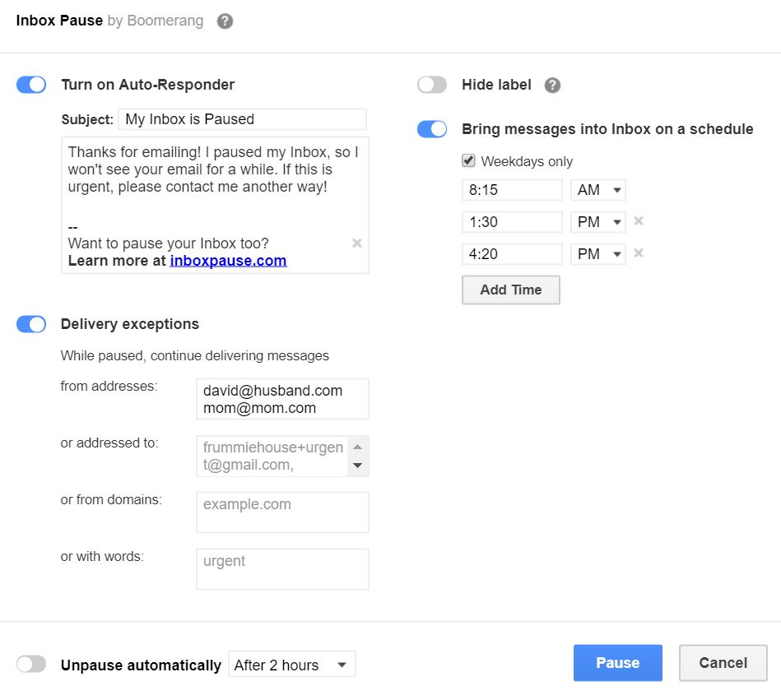The height and width of the screenshot is (700, 781).
Task: Enable the Unpause automatically toggle
Action: coord(31,665)
